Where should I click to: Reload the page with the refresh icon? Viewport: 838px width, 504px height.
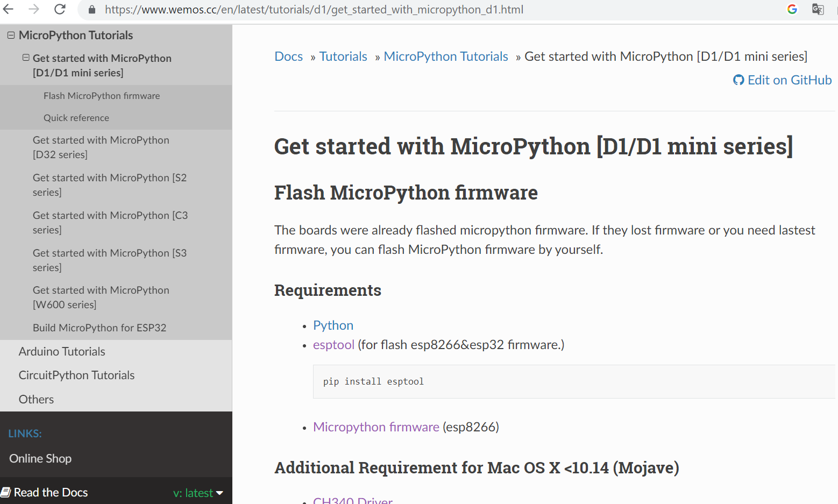(x=60, y=9)
